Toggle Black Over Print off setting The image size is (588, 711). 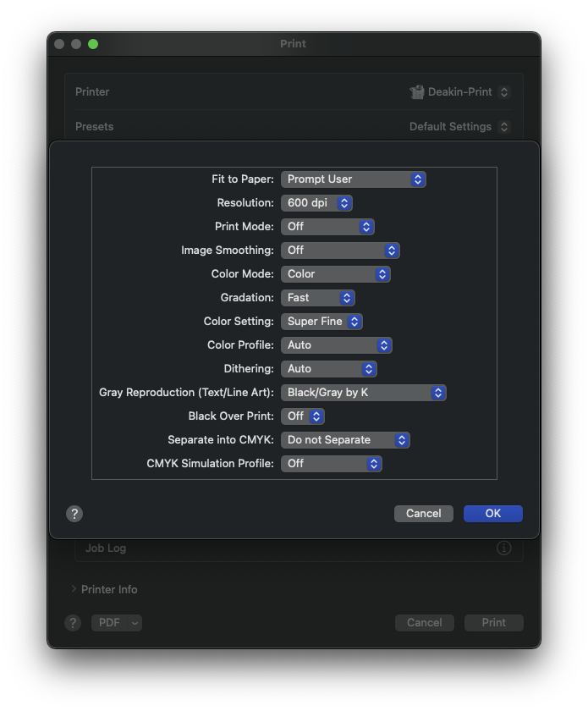click(302, 416)
